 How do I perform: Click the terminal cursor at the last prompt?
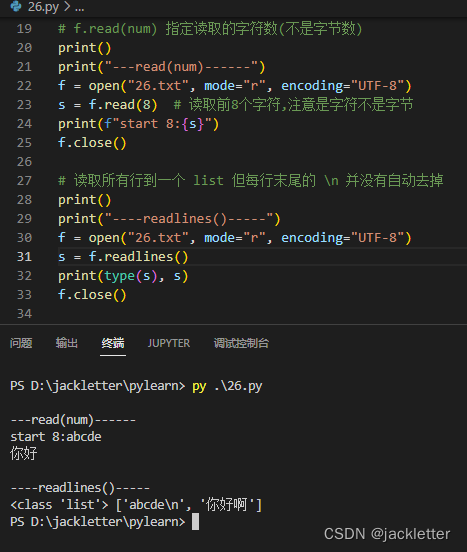195,522
